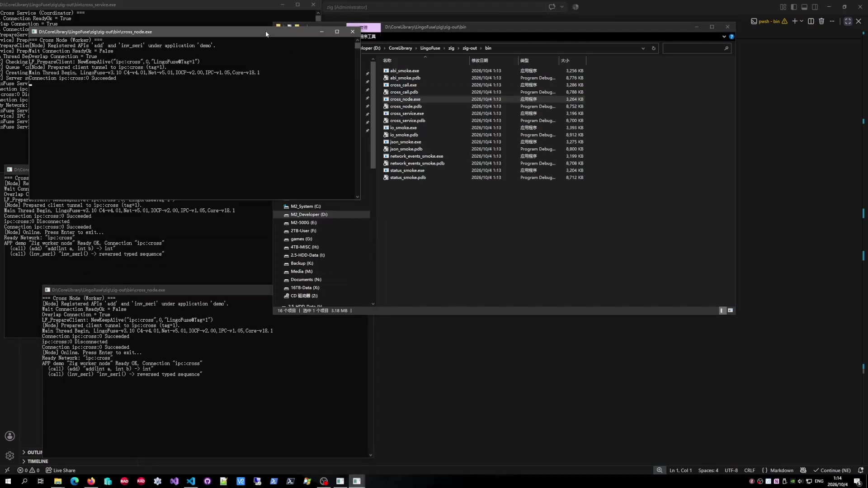Screen dimensions: 868x488
Task: Select the Markdown language mode
Action: 782,470
